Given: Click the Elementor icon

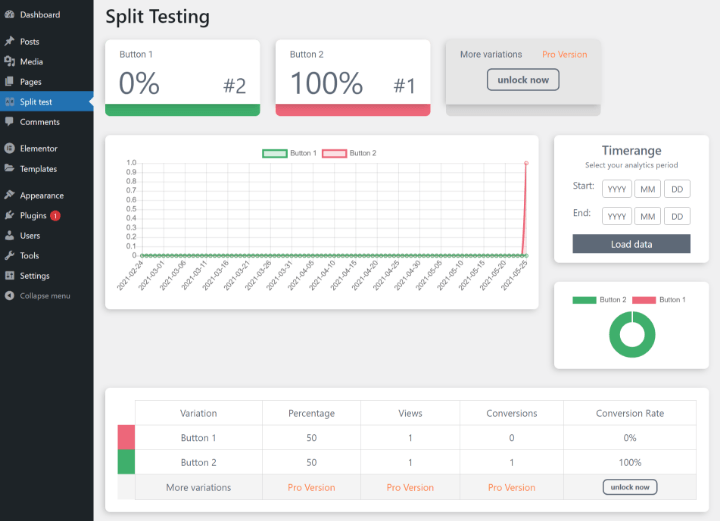Looking at the screenshot, I should tap(9, 148).
